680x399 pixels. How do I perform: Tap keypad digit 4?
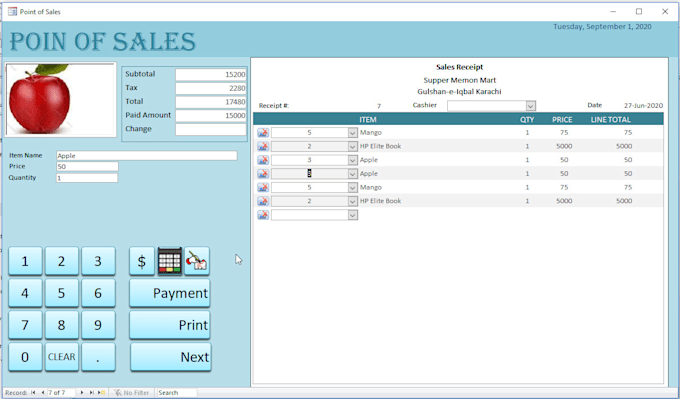tap(25, 293)
